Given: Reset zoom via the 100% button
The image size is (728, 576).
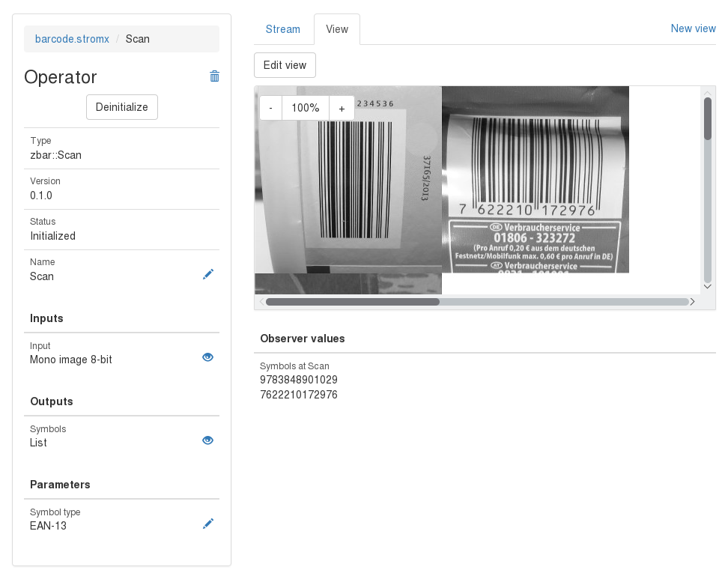Looking at the screenshot, I should click(x=306, y=108).
